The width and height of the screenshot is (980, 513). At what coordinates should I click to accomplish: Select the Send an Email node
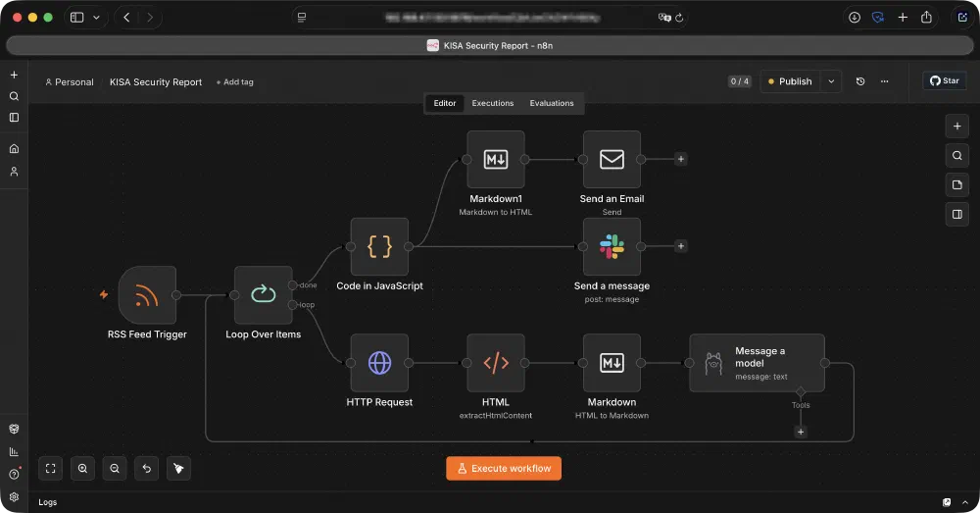tap(612, 160)
